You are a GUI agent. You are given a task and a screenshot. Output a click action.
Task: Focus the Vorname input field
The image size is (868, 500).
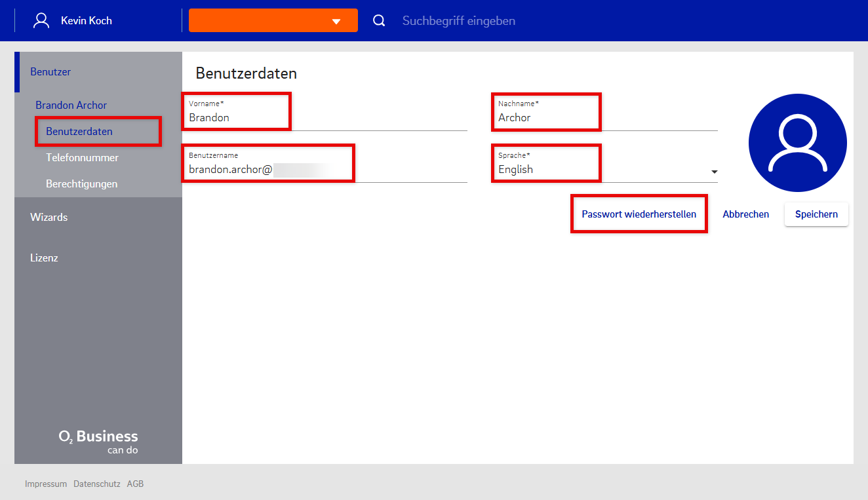click(325, 118)
